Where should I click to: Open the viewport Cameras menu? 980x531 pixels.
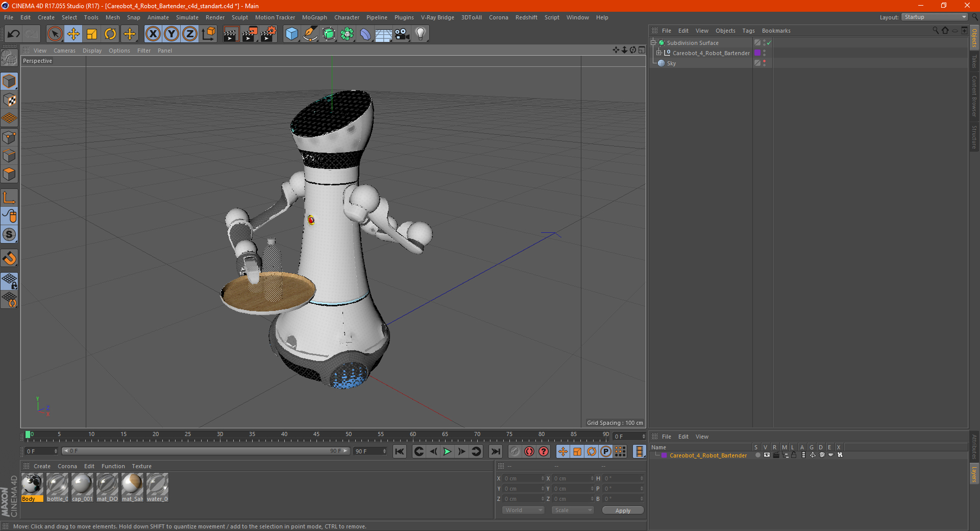[x=64, y=51]
